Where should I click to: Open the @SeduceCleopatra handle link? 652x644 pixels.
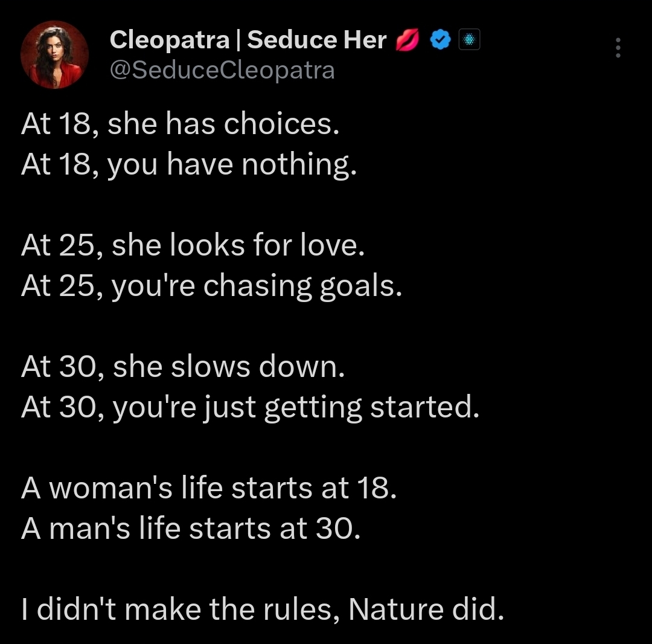coord(222,70)
